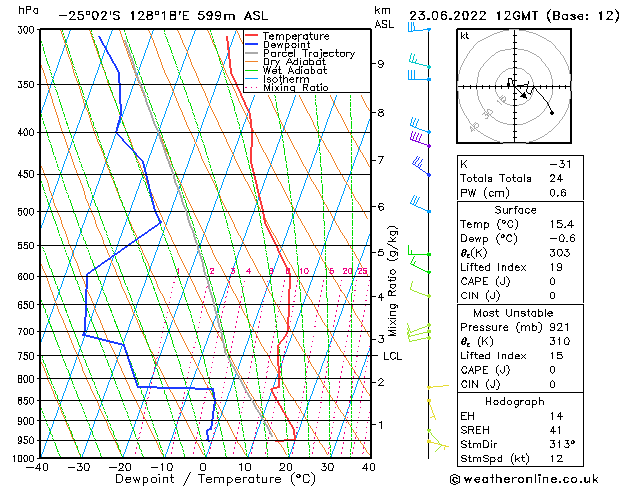The height and width of the screenshot is (486, 629).
Task: Select the 'Dry Adiabat' legend label
Action: [x=294, y=62]
